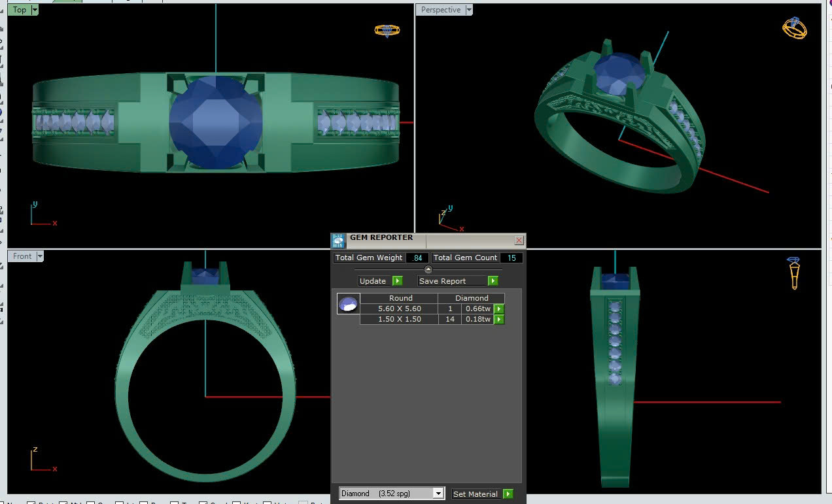This screenshot has height=504, width=832.
Task: Click the ring view icon in bottom-right viewport
Action: [794, 273]
